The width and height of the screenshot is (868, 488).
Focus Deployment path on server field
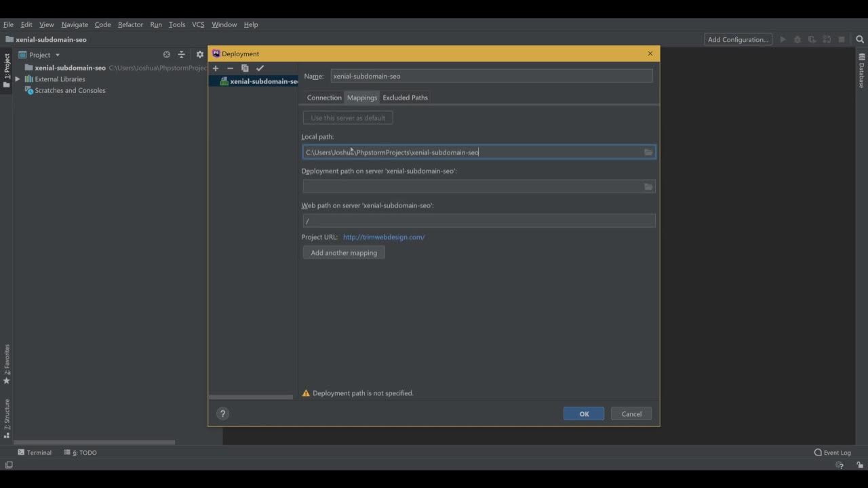[x=479, y=186]
